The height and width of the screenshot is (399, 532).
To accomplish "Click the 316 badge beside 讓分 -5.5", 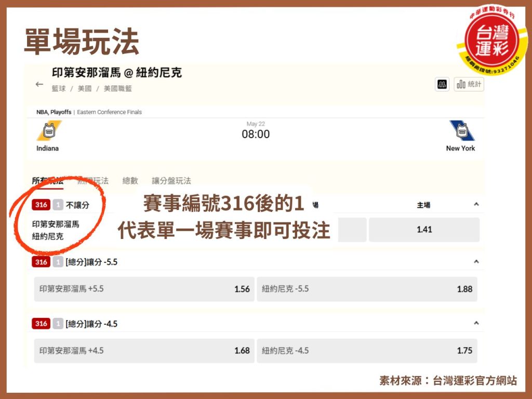I will click(41, 262).
